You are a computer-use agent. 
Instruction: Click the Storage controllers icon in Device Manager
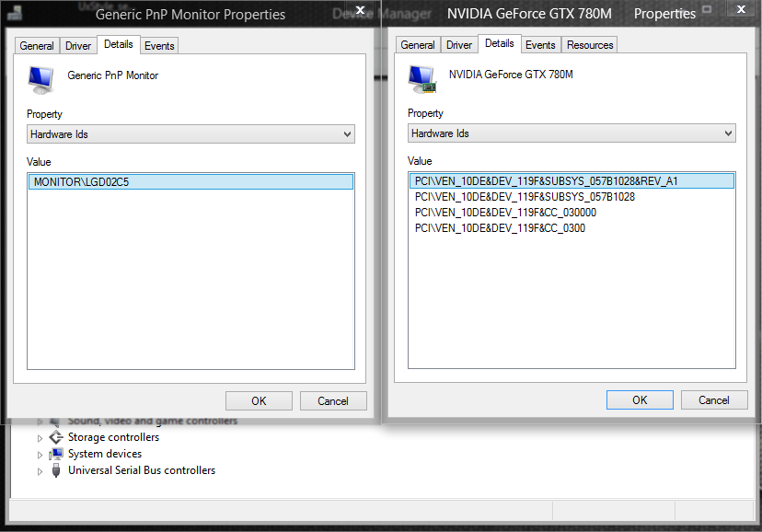(x=56, y=437)
